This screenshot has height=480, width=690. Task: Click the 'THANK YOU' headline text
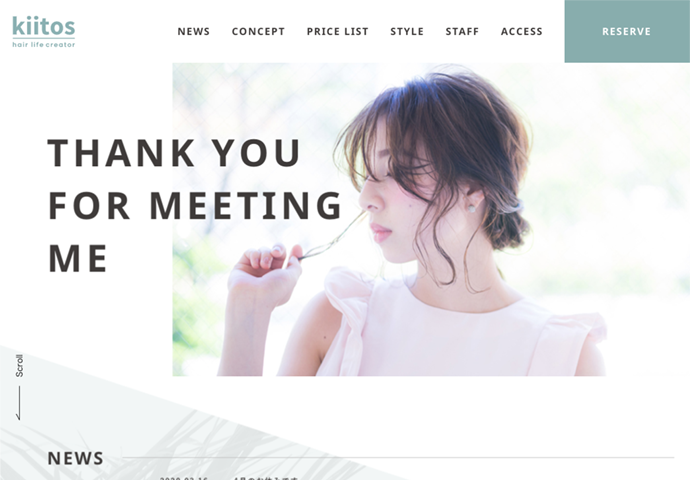click(174, 153)
